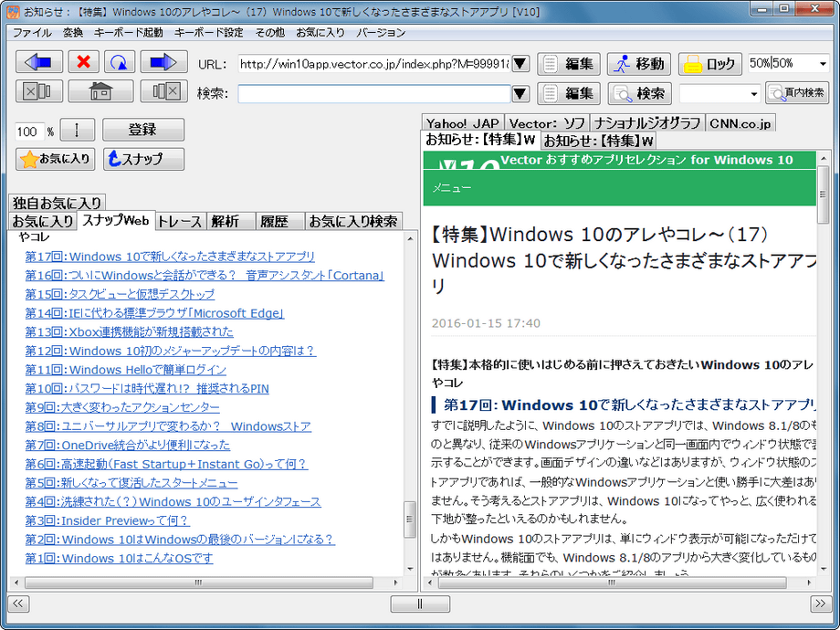
Task: Open the その他 menu
Action: coord(269,33)
